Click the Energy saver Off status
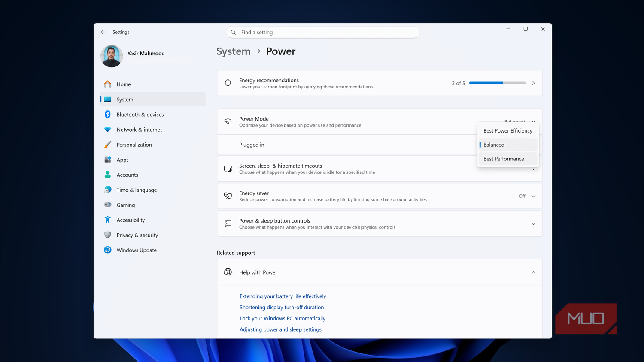 click(x=522, y=196)
